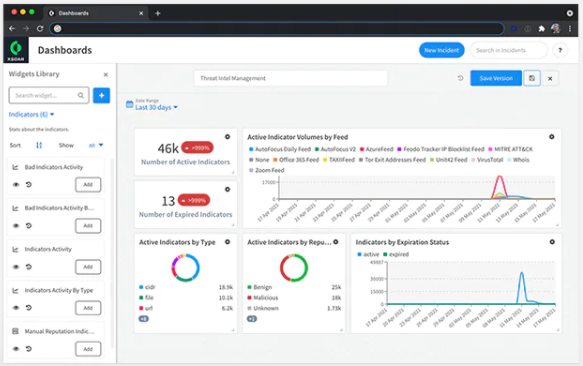583x366 pixels.
Task: Open settings gear of Indicators by Expiration Status
Action: click(x=552, y=242)
